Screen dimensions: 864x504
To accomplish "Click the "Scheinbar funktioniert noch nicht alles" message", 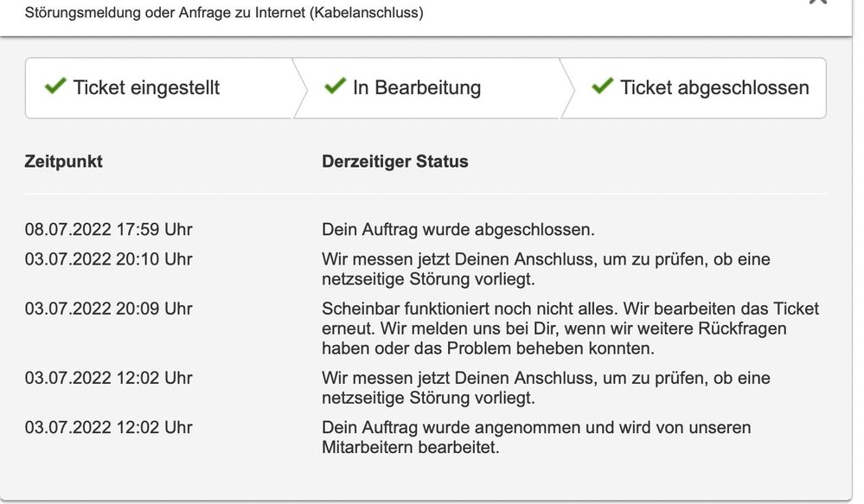I will point(570,329).
